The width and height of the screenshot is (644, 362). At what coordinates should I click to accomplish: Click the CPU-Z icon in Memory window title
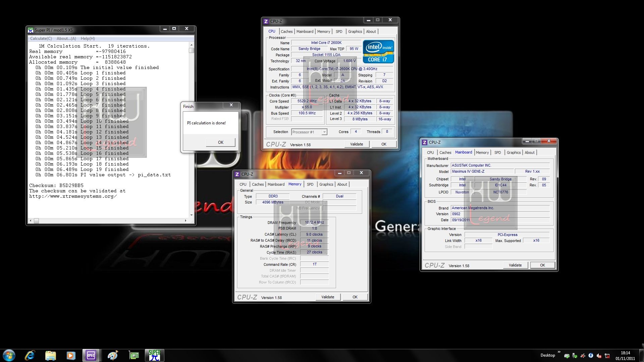pyautogui.click(x=237, y=174)
